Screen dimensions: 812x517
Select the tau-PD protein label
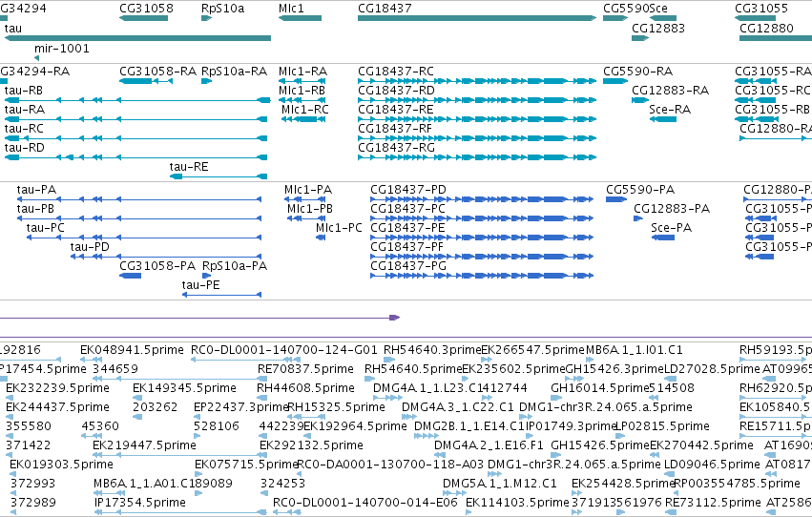[90, 247]
